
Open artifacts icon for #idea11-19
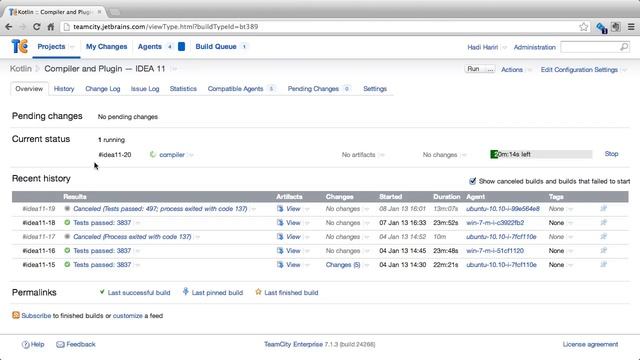[280, 209]
